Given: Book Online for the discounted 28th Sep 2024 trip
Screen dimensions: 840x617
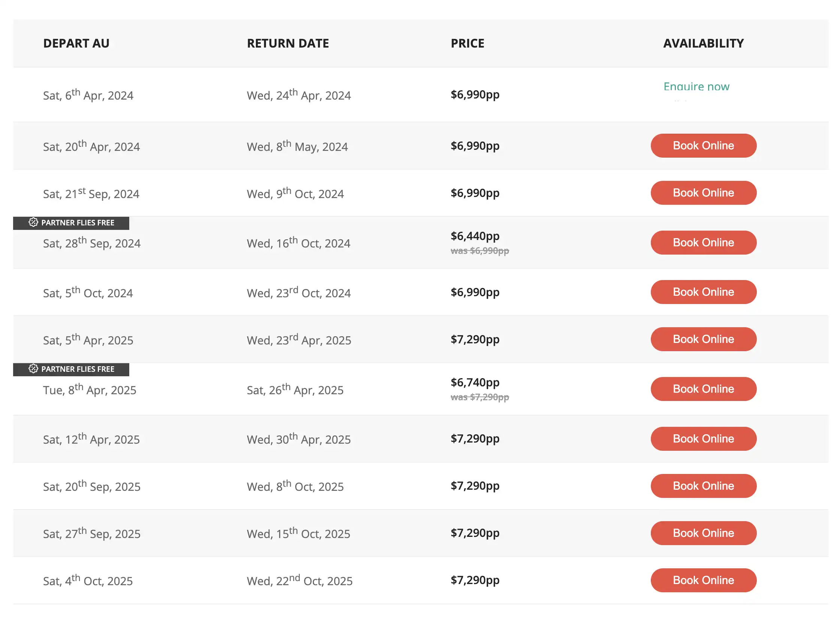Looking at the screenshot, I should tap(704, 242).
